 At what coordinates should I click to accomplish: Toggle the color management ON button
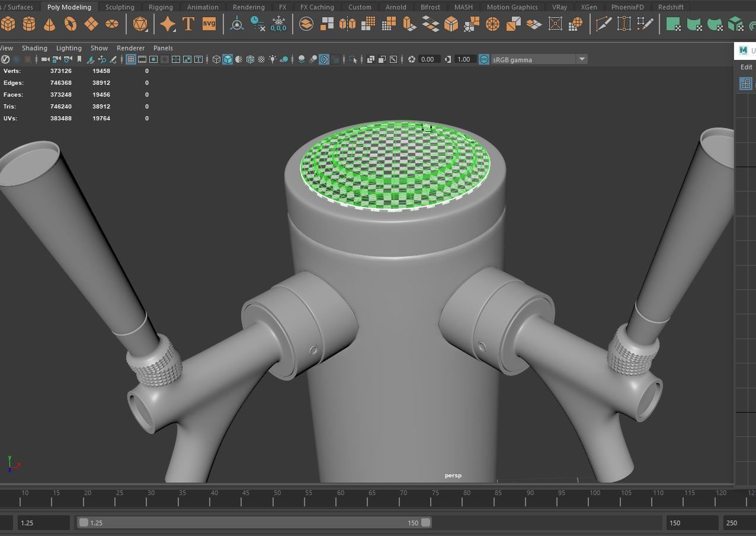point(484,59)
